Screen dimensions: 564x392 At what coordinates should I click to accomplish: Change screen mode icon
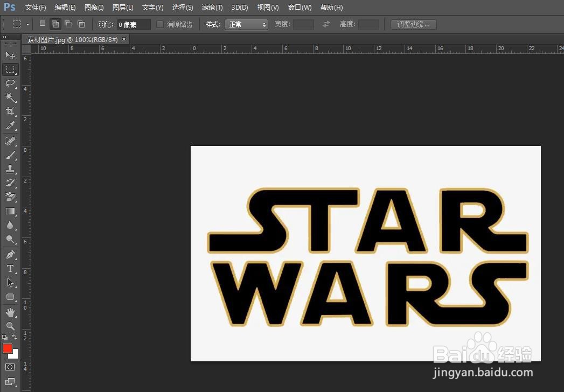point(10,382)
